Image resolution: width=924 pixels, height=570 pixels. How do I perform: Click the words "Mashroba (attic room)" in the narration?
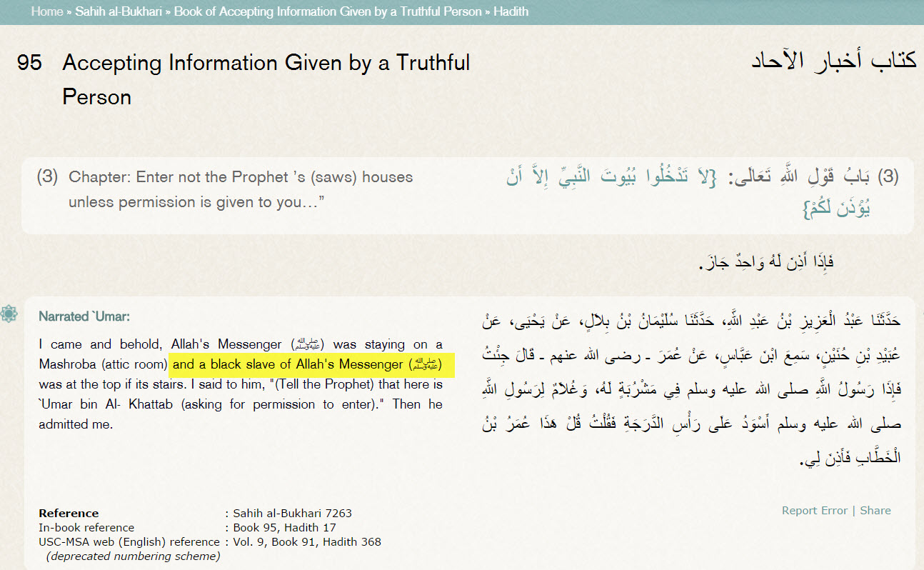coord(103,365)
